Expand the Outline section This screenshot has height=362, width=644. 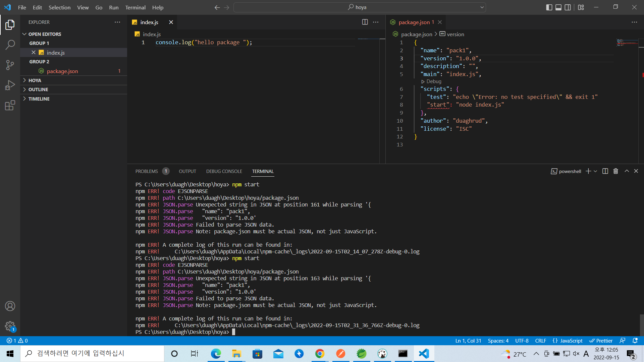tap(74, 89)
